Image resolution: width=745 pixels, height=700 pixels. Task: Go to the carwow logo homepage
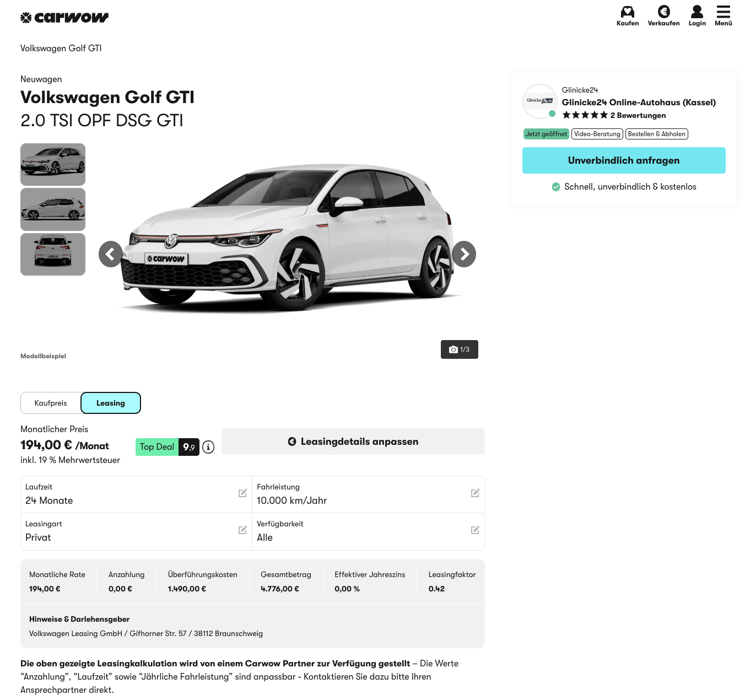pos(64,18)
